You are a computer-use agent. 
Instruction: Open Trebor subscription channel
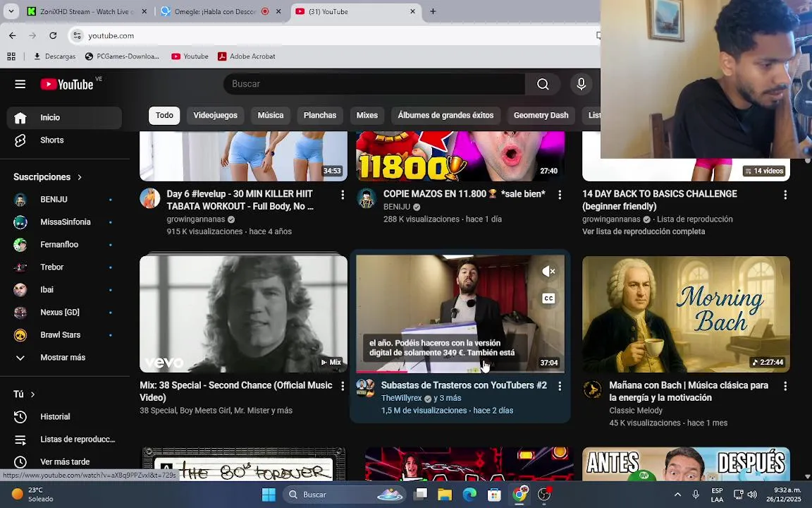point(64,267)
